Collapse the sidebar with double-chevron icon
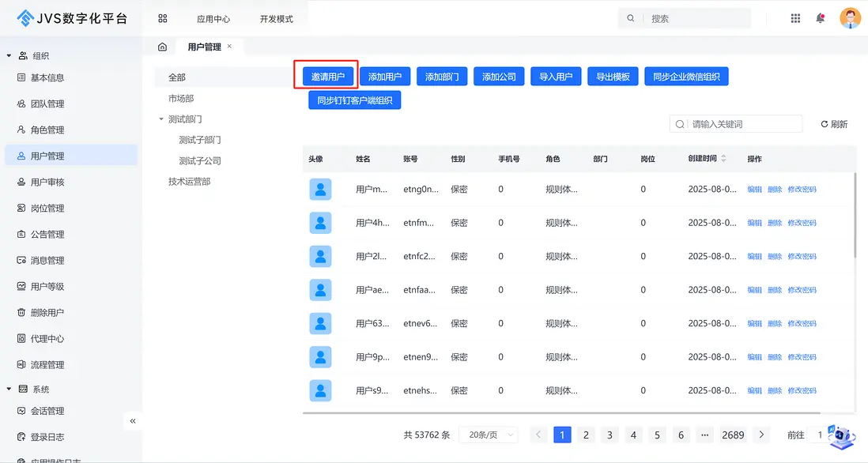The height and width of the screenshot is (463, 868). [133, 421]
